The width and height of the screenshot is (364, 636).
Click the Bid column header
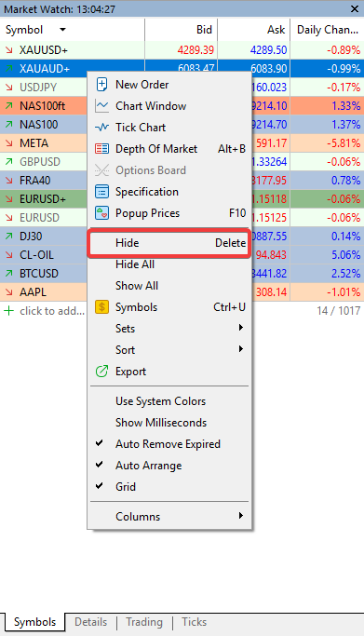tap(182, 30)
